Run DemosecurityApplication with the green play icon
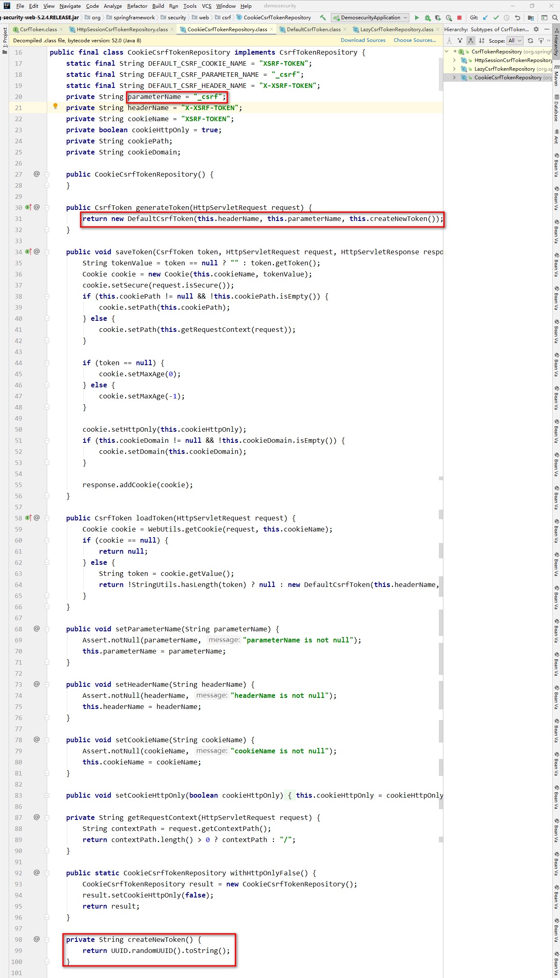560x978 pixels. 417,18
